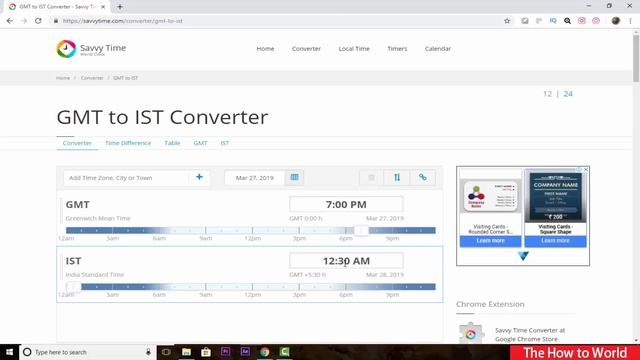Screen dimensions: 640x360
Task: Select the Table tab
Action: point(172,143)
